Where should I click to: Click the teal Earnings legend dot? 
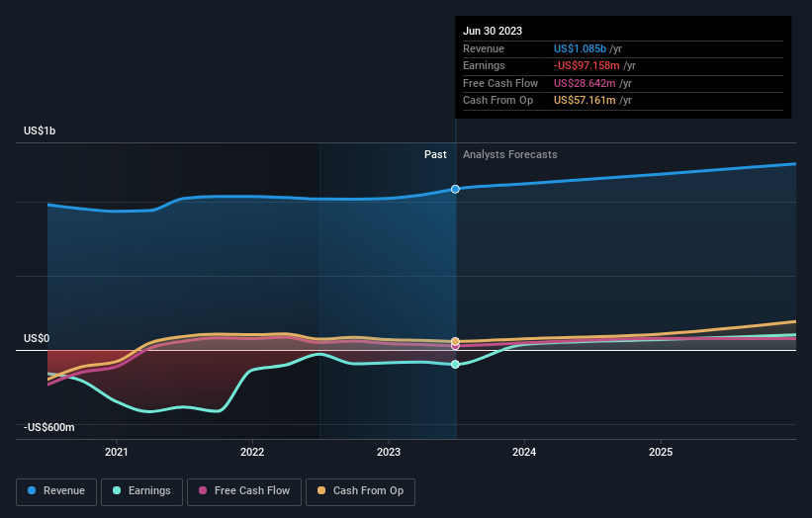pos(117,490)
